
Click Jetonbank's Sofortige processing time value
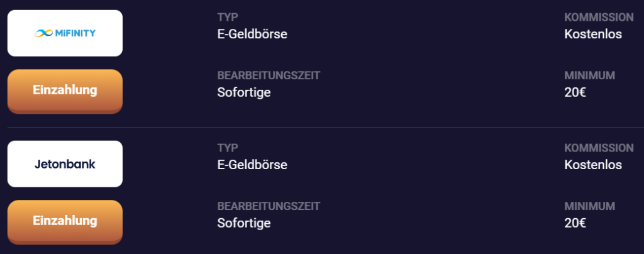pos(244,223)
